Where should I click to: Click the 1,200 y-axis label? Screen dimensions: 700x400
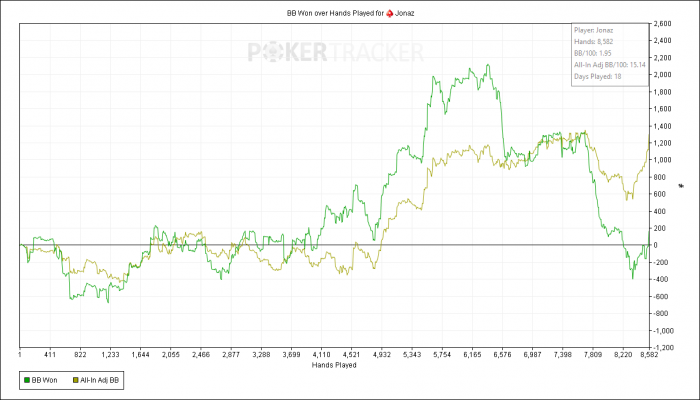click(x=661, y=143)
